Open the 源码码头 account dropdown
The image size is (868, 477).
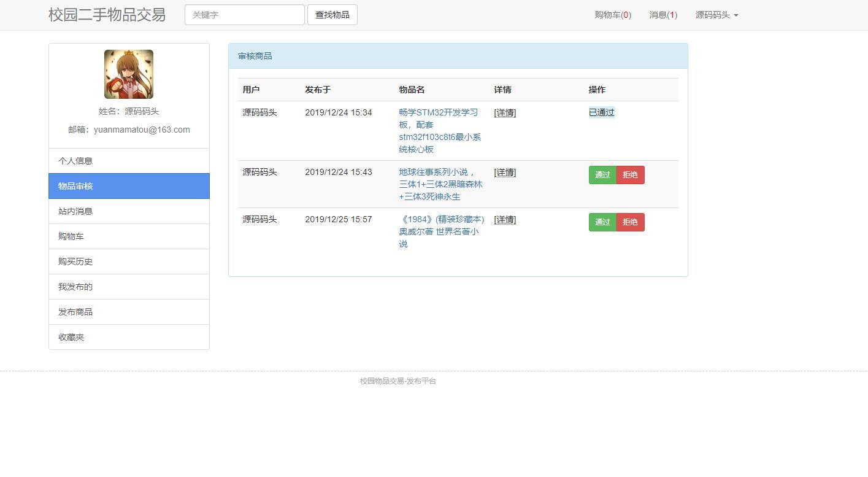(716, 15)
